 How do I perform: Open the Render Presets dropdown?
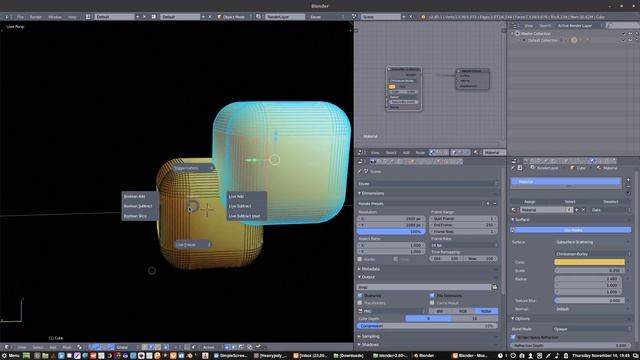pos(420,203)
